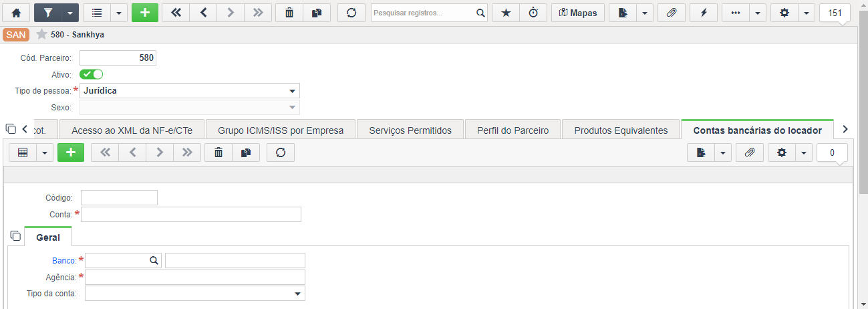868x309 pixels.
Task: Delete the current partner record
Action: pyautogui.click(x=289, y=13)
